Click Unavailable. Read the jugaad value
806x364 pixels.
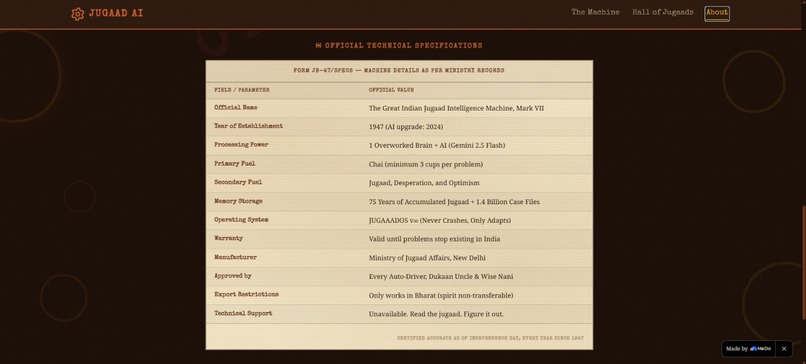[x=436, y=314]
